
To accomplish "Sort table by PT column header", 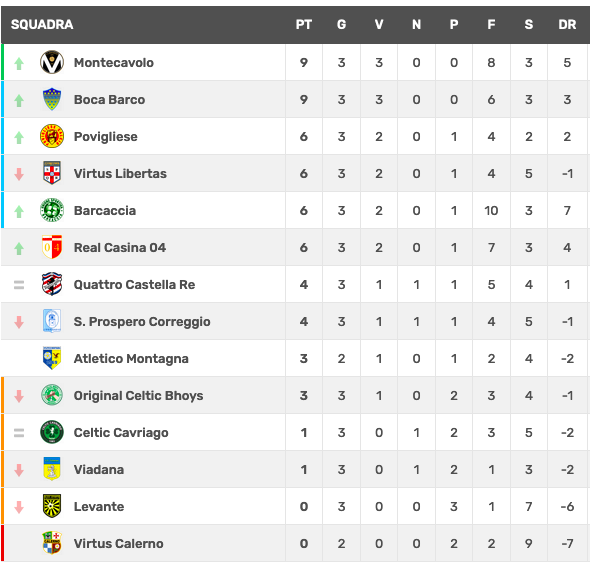I will (304, 24).
